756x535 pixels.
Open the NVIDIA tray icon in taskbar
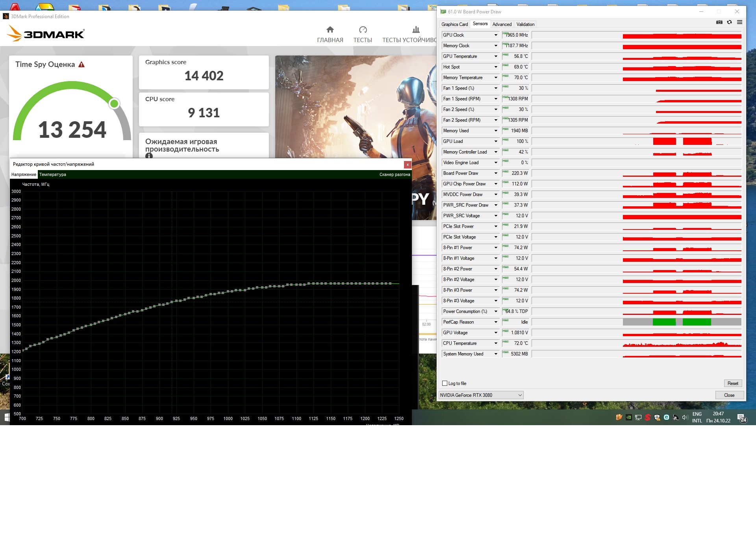[x=629, y=417]
